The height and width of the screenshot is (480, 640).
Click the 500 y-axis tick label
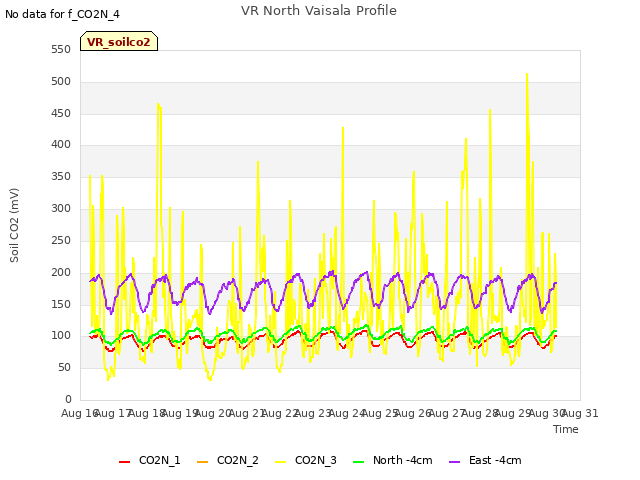pos(61,81)
